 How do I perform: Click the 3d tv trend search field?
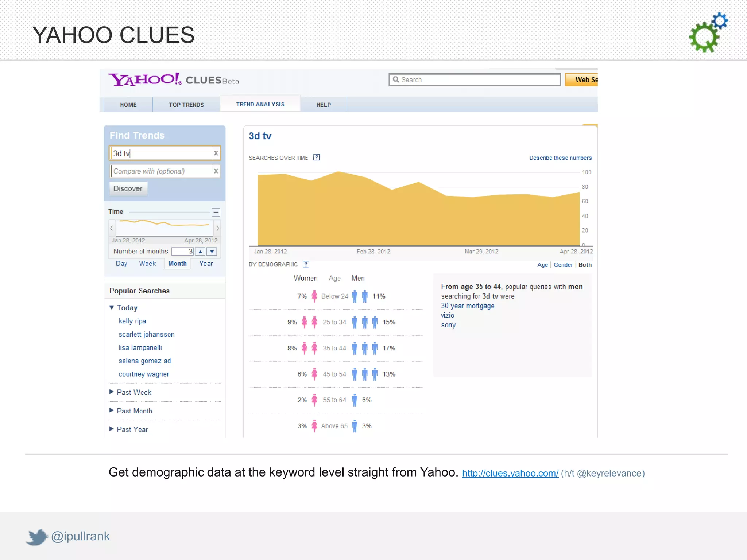click(x=160, y=153)
